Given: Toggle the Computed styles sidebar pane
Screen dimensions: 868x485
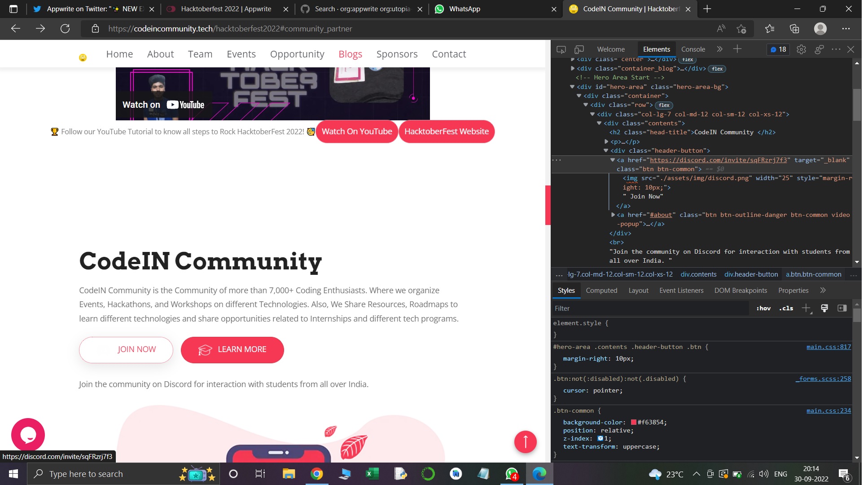Looking at the screenshot, I should pyautogui.click(x=601, y=291).
